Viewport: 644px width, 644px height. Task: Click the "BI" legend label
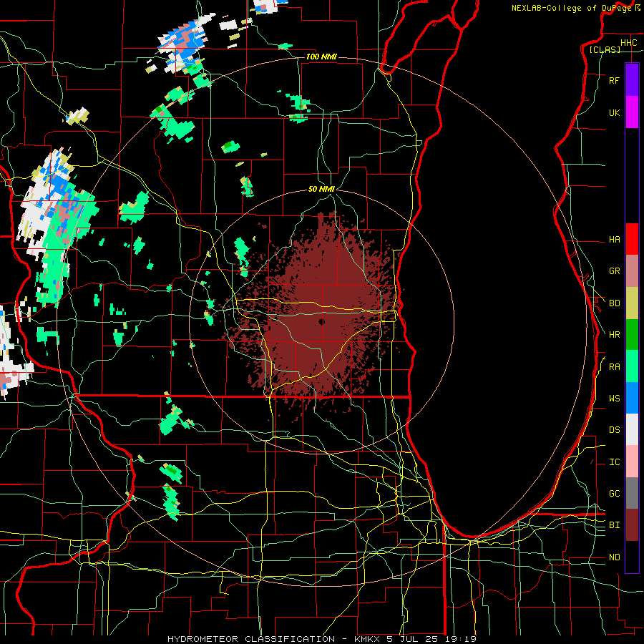pos(614,525)
